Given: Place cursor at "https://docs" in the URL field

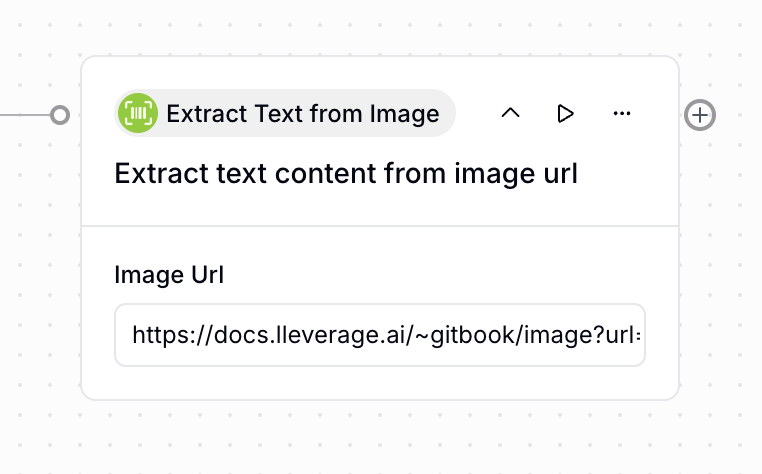Looking at the screenshot, I should (x=172, y=335).
